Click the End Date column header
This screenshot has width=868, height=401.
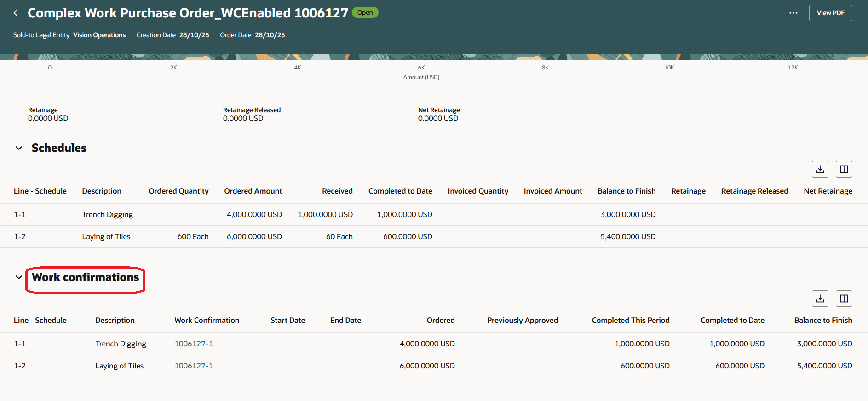pyautogui.click(x=345, y=320)
